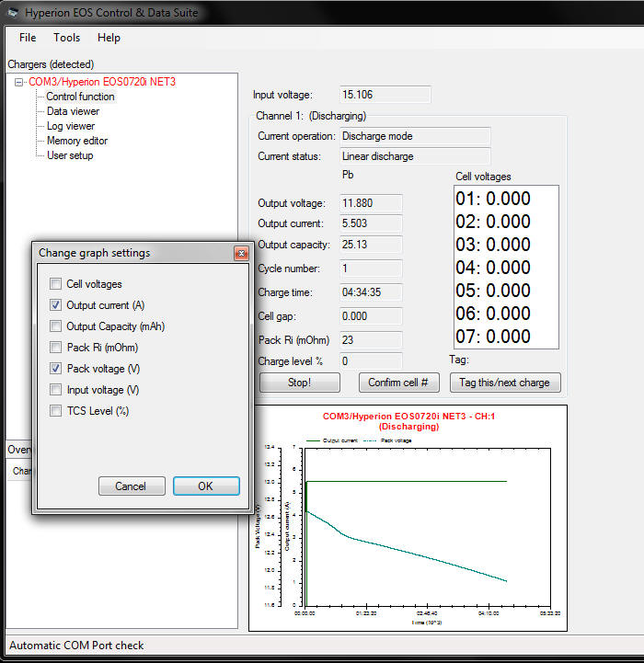644x663 pixels.
Task: Click the Input voltage field
Action: tap(385, 95)
